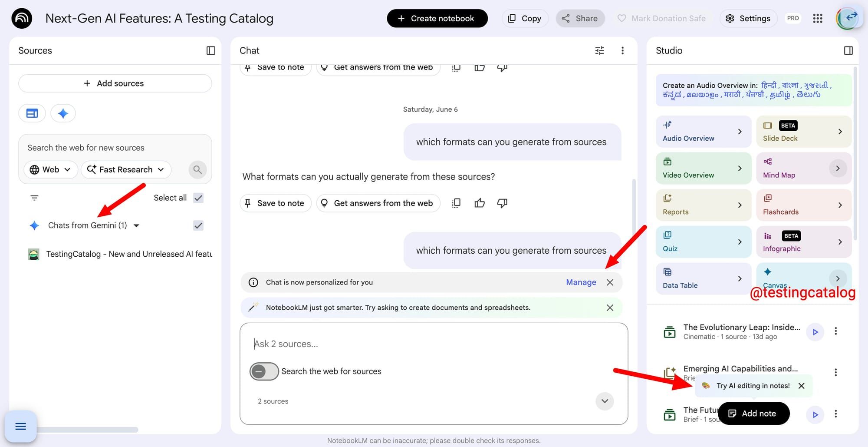Toggle Search the web for sources switch
This screenshot has width=868, height=447.
(264, 371)
